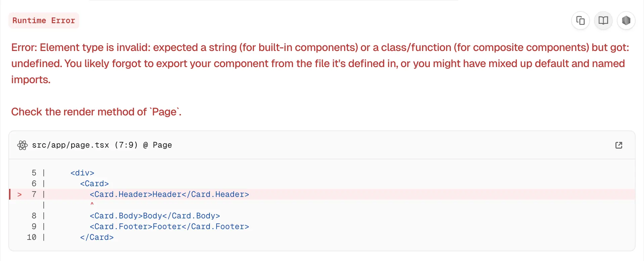Click the opening Card tag on line 6
The height and width of the screenshot is (261, 644).
[94, 184]
